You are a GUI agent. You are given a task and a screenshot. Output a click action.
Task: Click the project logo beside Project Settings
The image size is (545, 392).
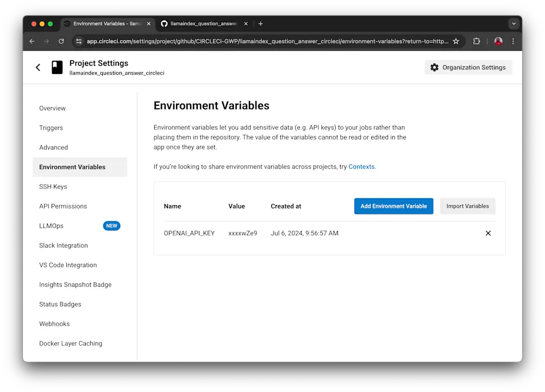pyautogui.click(x=57, y=67)
